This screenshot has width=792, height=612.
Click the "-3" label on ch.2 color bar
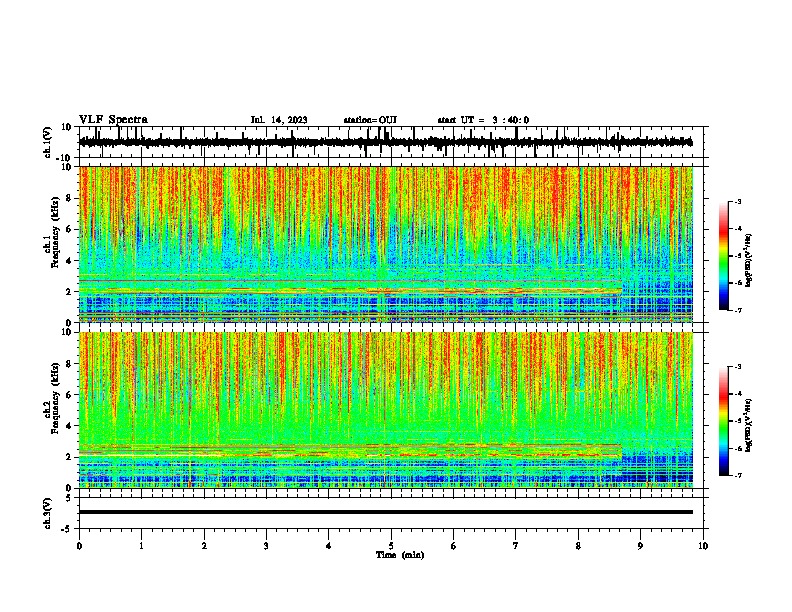[x=738, y=367]
